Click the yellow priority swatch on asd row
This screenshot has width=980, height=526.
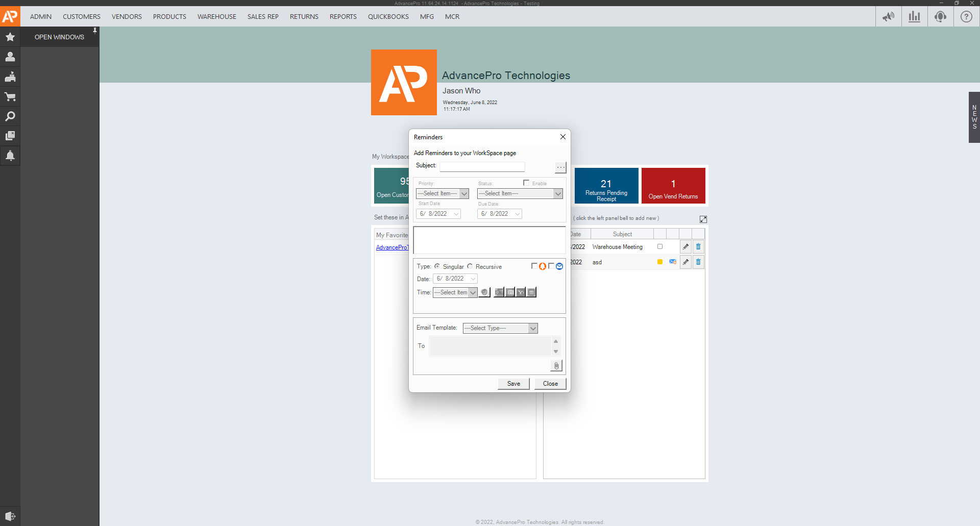[x=660, y=262]
